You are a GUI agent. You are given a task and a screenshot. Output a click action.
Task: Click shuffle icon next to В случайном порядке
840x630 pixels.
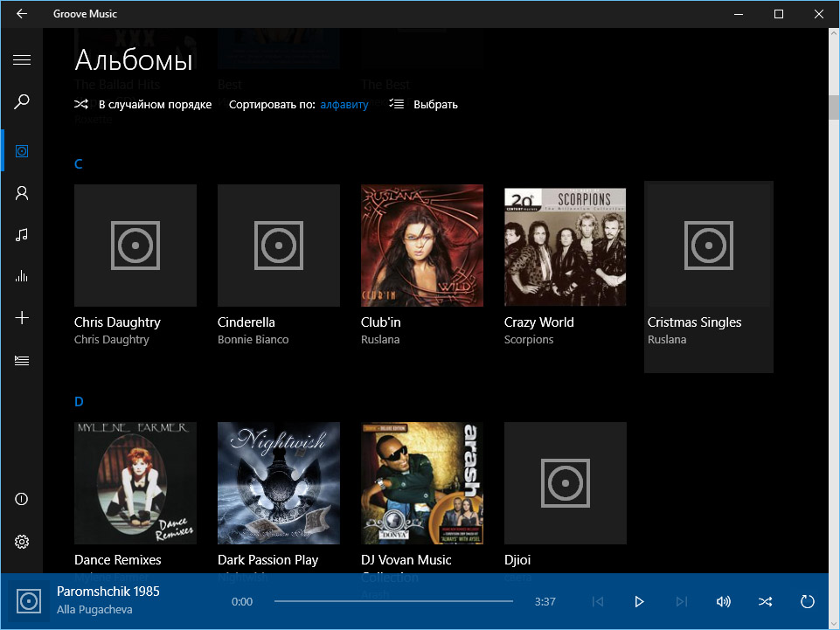tap(81, 104)
